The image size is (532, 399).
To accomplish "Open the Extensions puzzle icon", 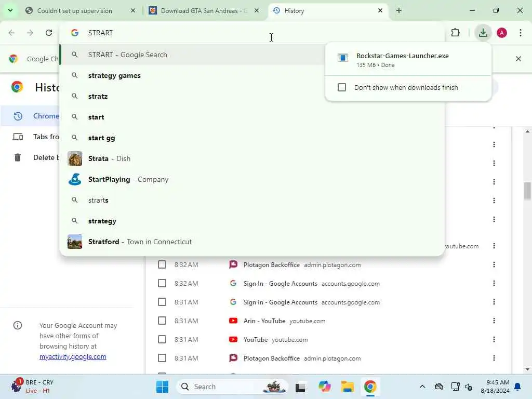I will (x=455, y=33).
